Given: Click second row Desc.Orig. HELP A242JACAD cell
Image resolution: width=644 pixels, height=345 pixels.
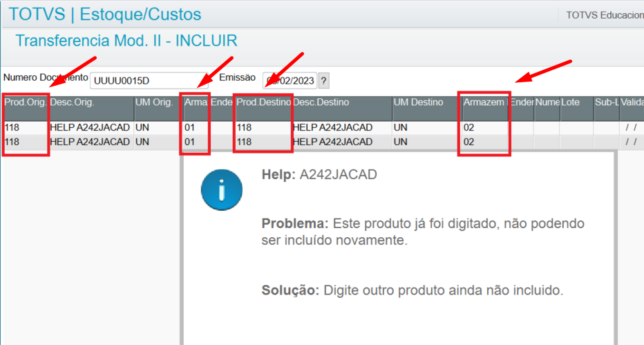Looking at the screenshot, I should (91, 142).
